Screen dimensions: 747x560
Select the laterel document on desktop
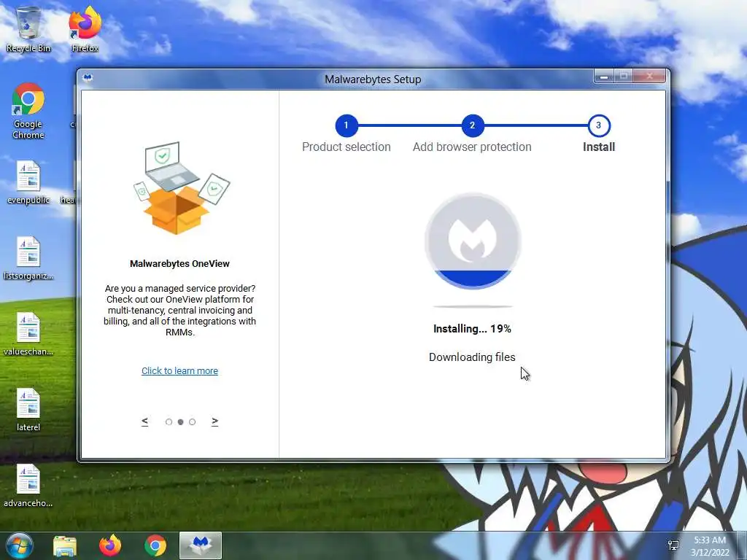click(28, 410)
